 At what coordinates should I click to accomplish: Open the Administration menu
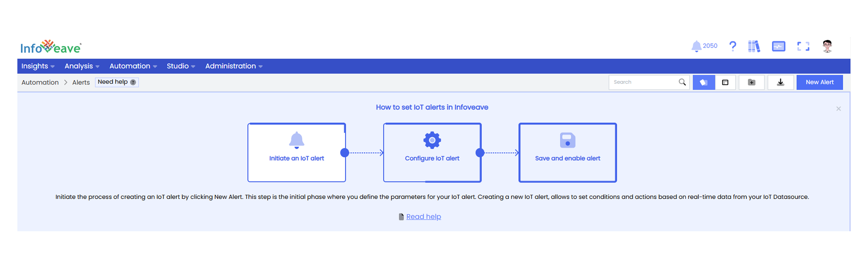coord(233,66)
